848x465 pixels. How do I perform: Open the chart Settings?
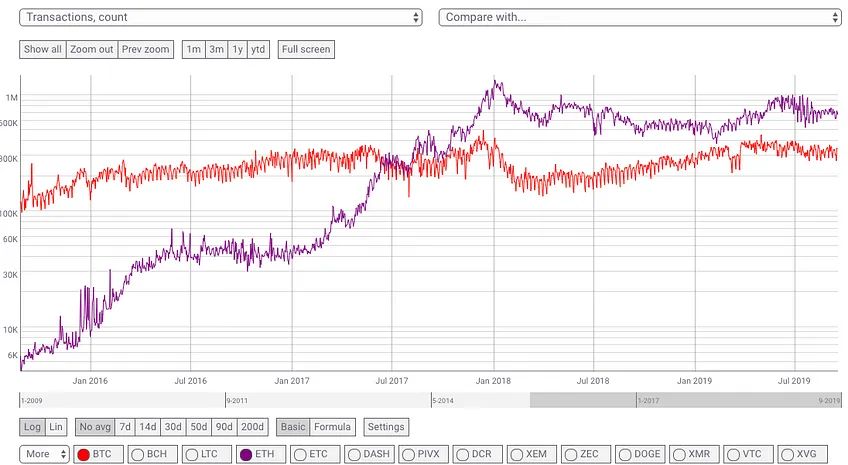pos(386,427)
